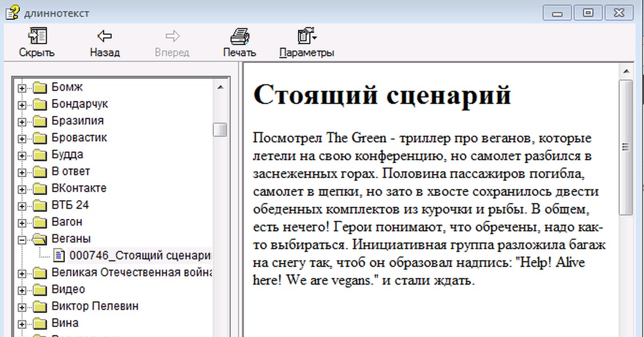Viewport: 644px width, 337px height.
Task: Click the words "We are vegans." in article
Action: (332, 280)
